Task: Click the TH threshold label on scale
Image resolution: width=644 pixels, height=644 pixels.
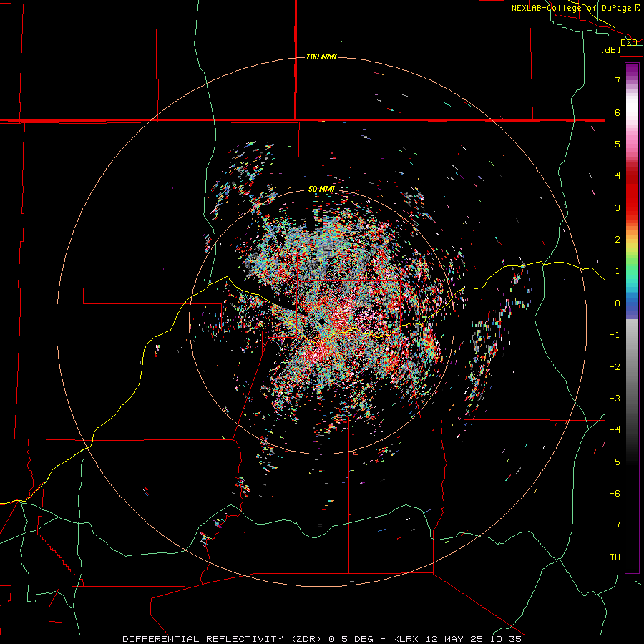Action: point(615,557)
